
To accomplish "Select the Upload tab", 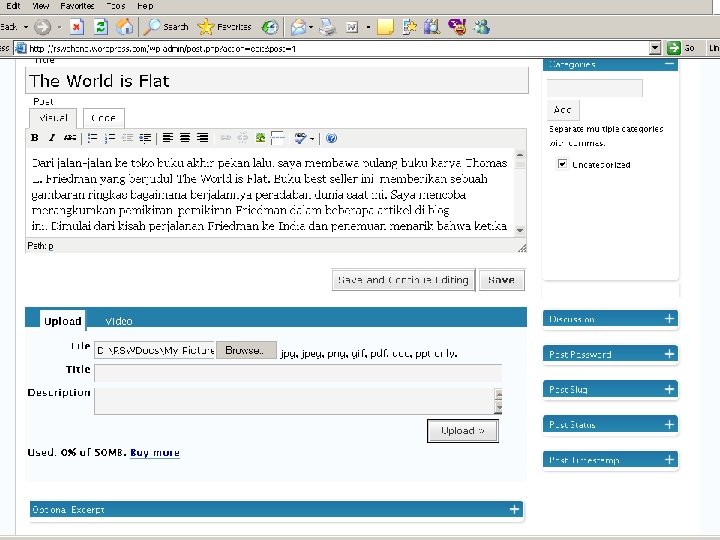I will [63, 321].
